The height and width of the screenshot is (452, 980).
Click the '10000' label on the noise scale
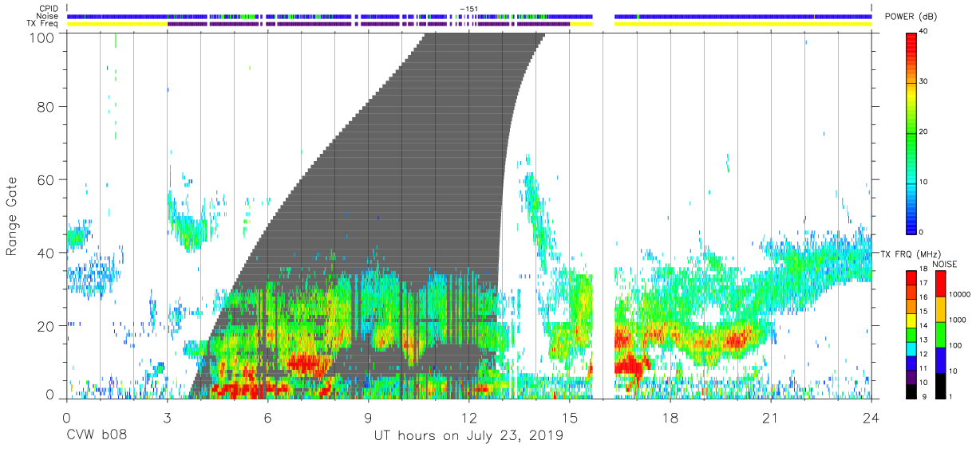(959, 294)
